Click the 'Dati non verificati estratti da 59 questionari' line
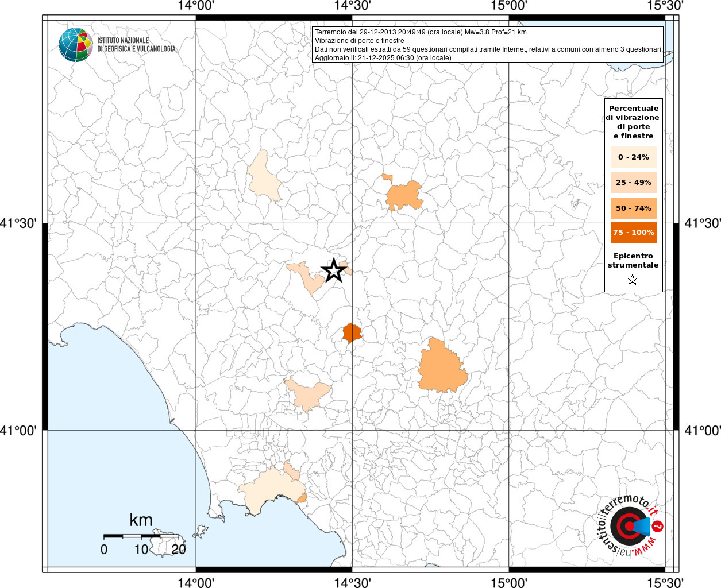 tap(488, 49)
